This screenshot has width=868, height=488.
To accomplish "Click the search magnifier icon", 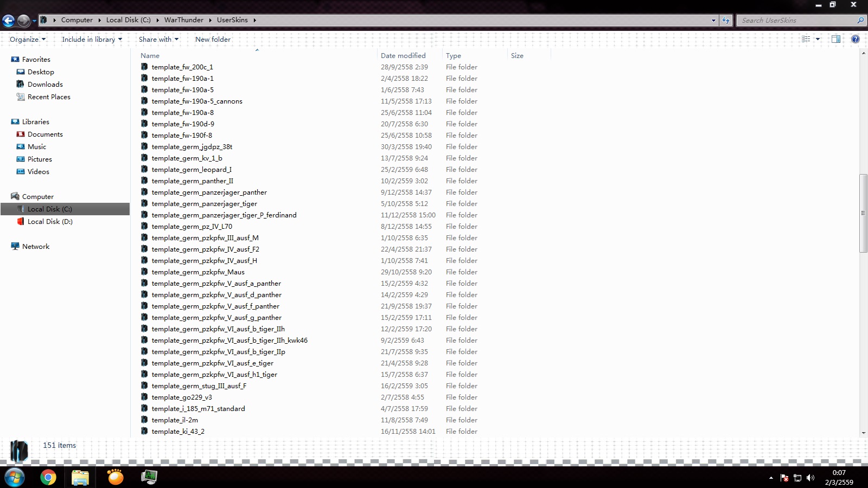I will pyautogui.click(x=860, y=21).
